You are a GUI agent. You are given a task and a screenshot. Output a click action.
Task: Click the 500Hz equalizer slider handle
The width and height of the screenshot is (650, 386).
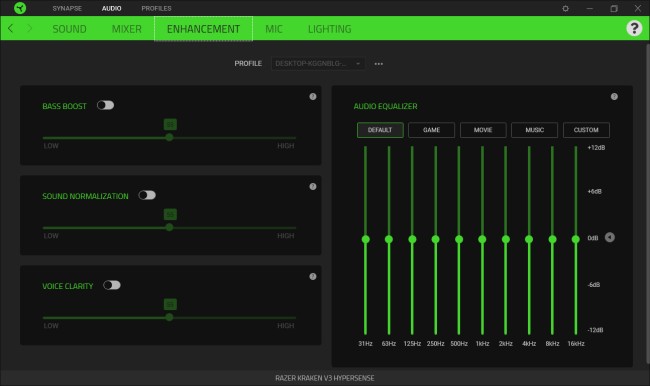pos(459,239)
